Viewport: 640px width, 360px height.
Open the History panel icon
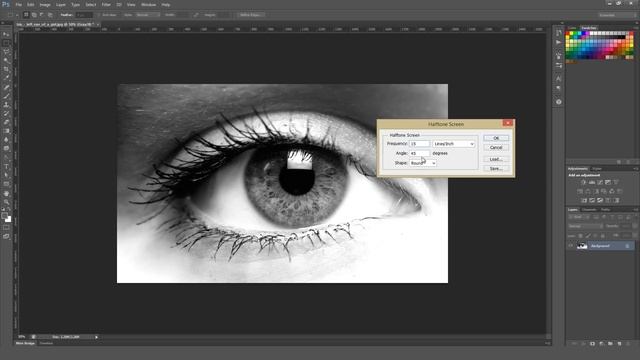click(x=559, y=33)
